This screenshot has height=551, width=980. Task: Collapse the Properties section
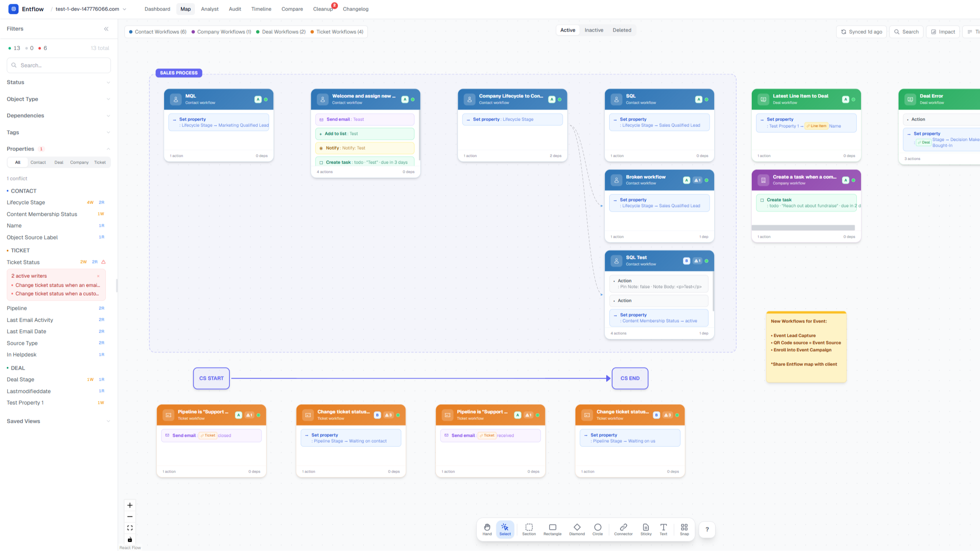tap(59, 149)
